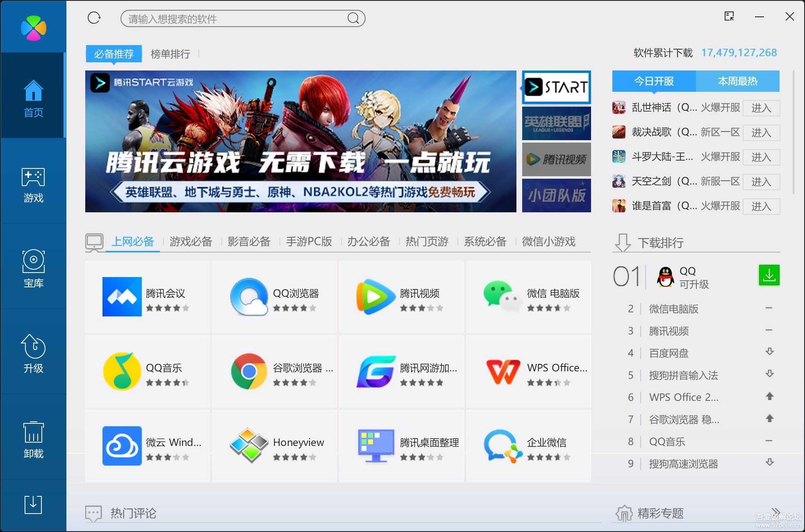Screen dimensions: 805x532
Task: Click 进入 beside 天空之剑
Action: tap(762, 182)
